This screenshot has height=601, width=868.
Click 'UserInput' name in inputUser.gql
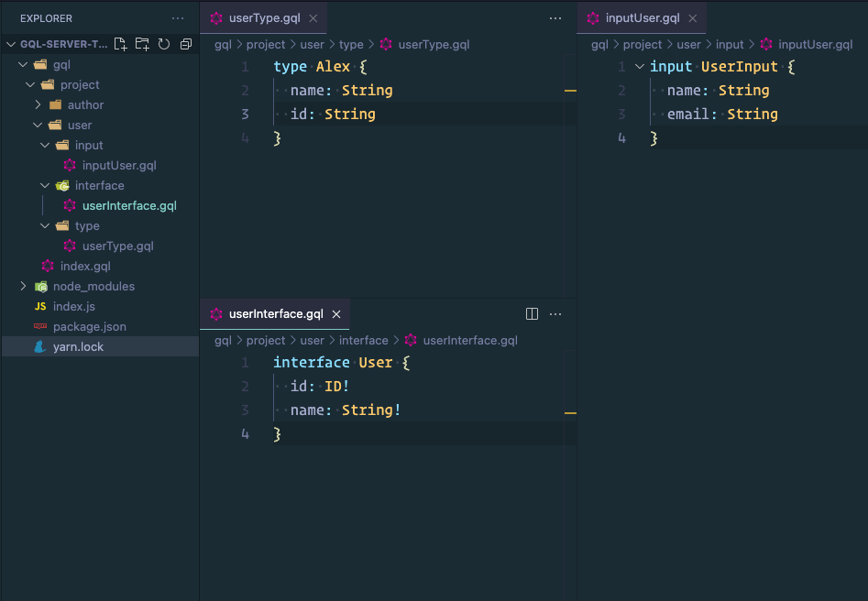739,67
